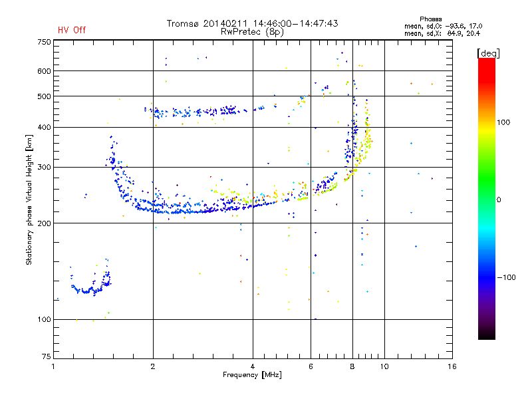Click the x-axis tick label '4'

[253, 366]
